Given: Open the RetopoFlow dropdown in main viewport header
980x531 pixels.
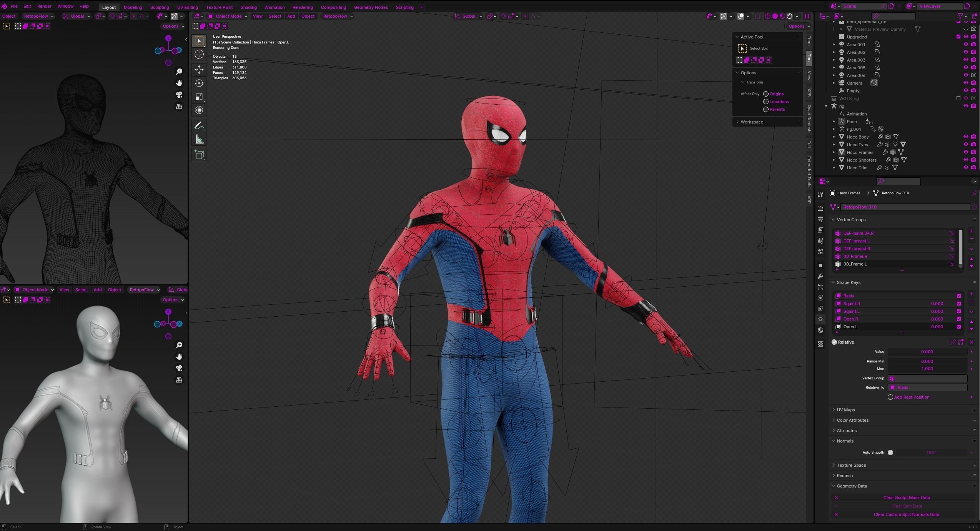Looking at the screenshot, I should click(x=338, y=16).
